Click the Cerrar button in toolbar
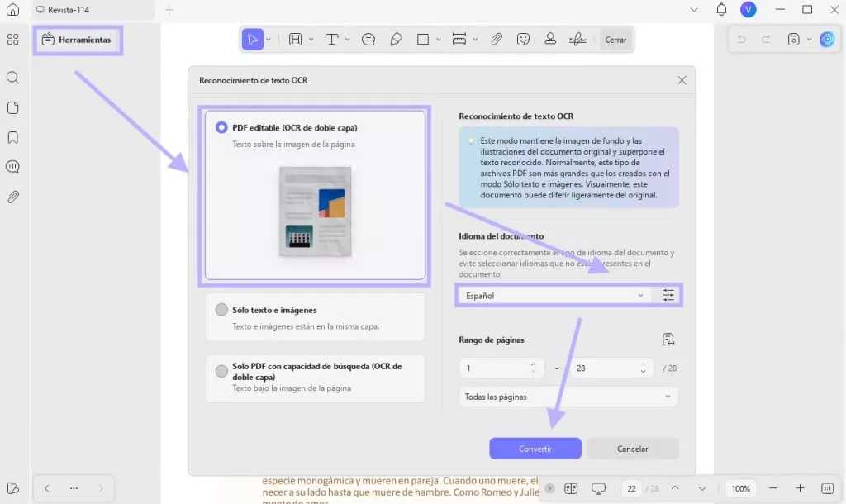Viewport: 846px width, 504px height. click(x=615, y=40)
